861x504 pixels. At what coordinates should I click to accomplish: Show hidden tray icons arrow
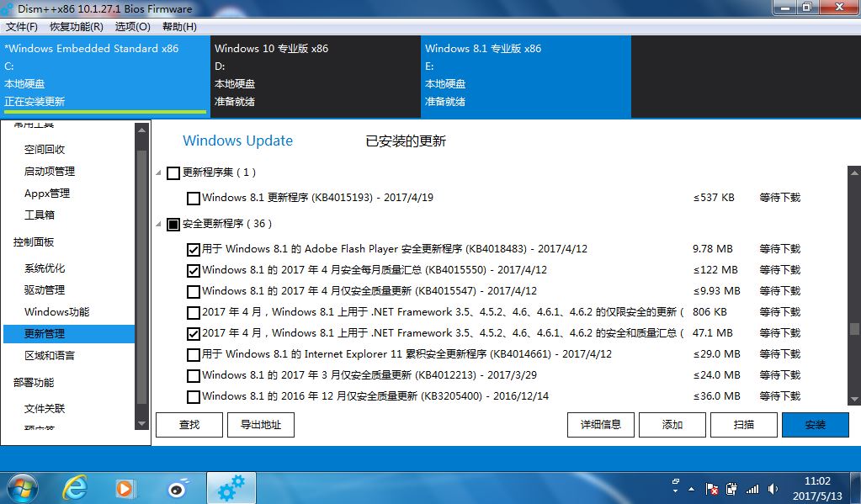[x=691, y=489]
